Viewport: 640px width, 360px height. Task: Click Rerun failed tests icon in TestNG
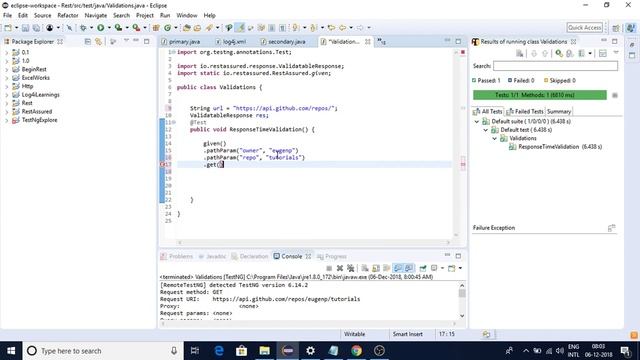coord(570,53)
